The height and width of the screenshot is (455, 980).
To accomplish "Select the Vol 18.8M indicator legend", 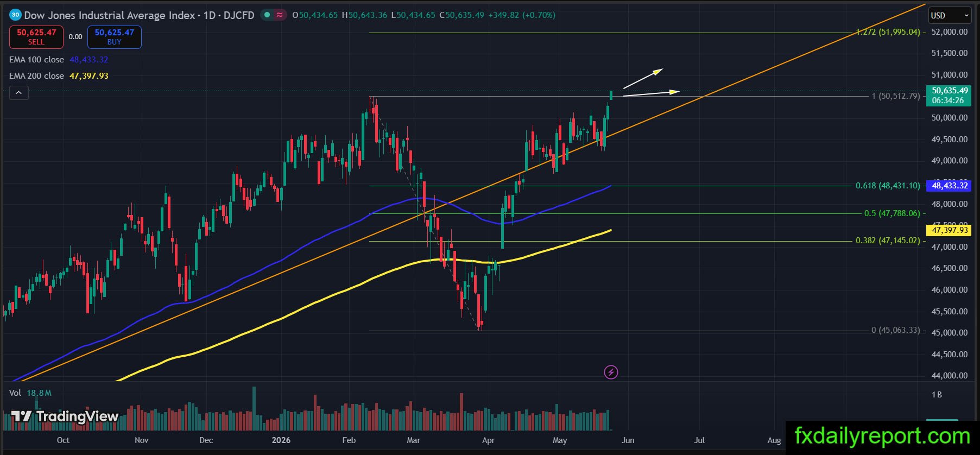I will point(30,393).
